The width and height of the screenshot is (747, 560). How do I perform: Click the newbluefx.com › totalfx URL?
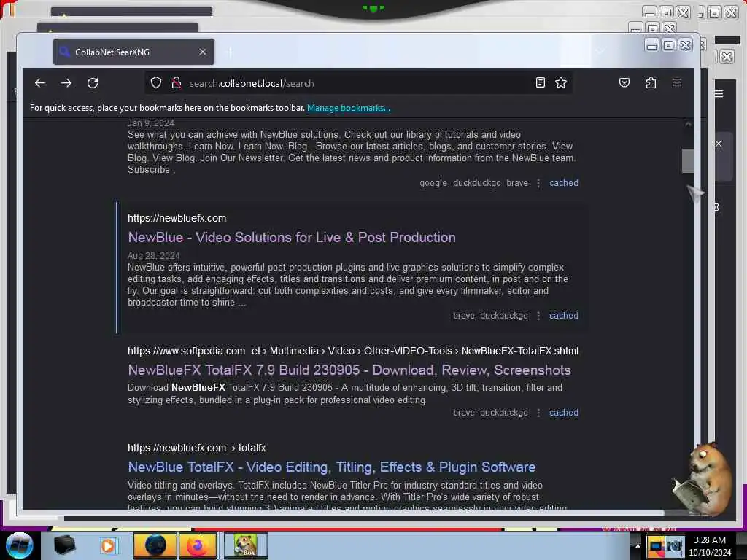[196, 448]
